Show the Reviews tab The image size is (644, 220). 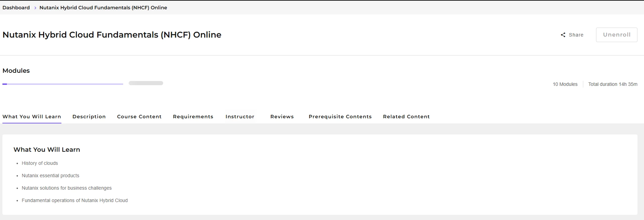(x=282, y=117)
